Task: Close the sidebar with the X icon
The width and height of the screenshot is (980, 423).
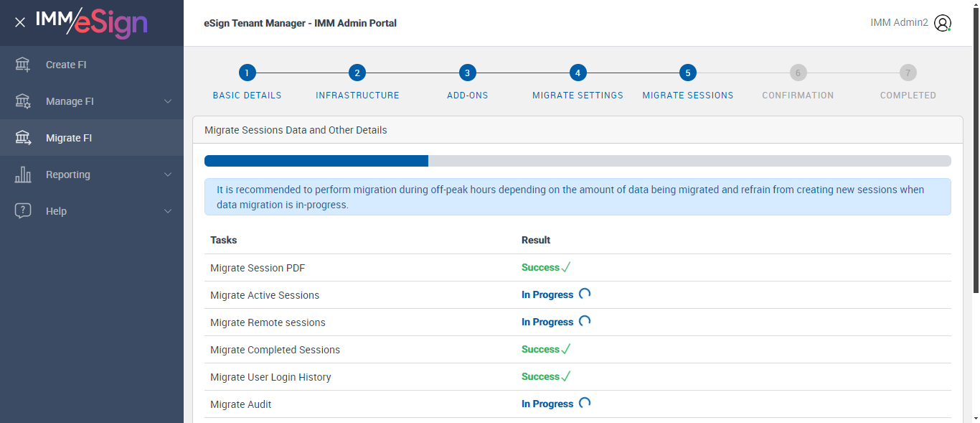Action: 20,22
